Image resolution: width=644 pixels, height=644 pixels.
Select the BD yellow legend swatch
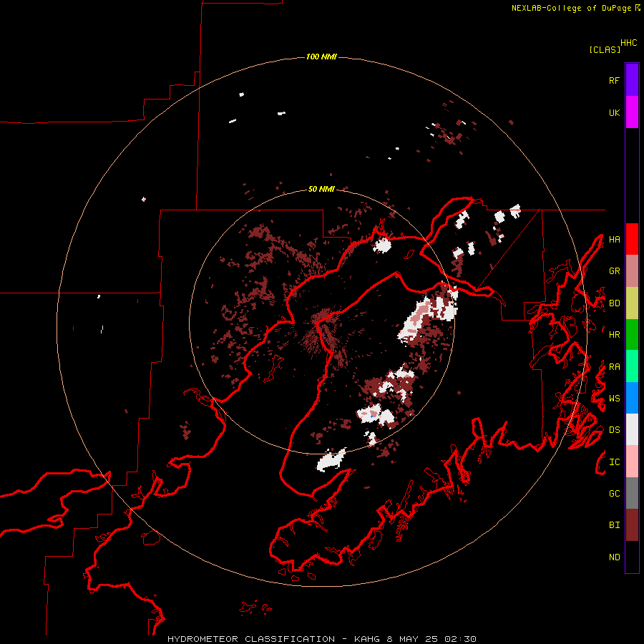pyautogui.click(x=632, y=303)
